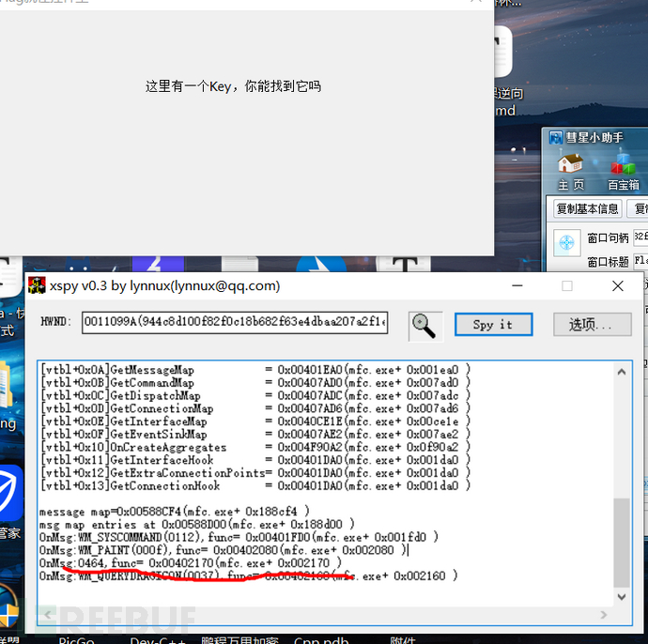The image size is (648, 644).
Task: Focus the 窗口句柄 field in 彗星小助手
Action: (x=640, y=238)
